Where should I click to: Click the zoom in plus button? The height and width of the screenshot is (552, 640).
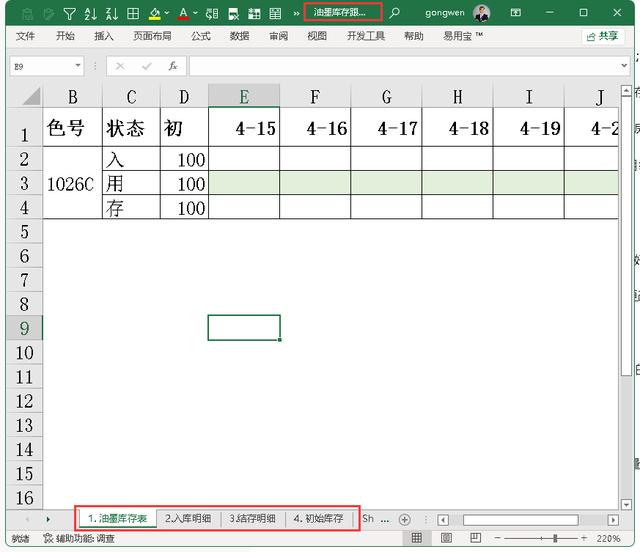pyautogui.click(x=584, y=539)
